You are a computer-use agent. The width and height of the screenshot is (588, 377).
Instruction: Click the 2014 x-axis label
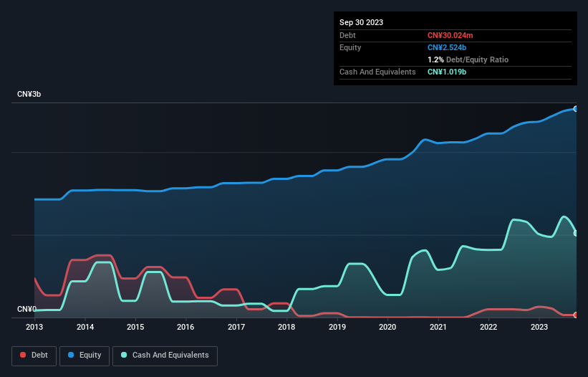point(85,327)
